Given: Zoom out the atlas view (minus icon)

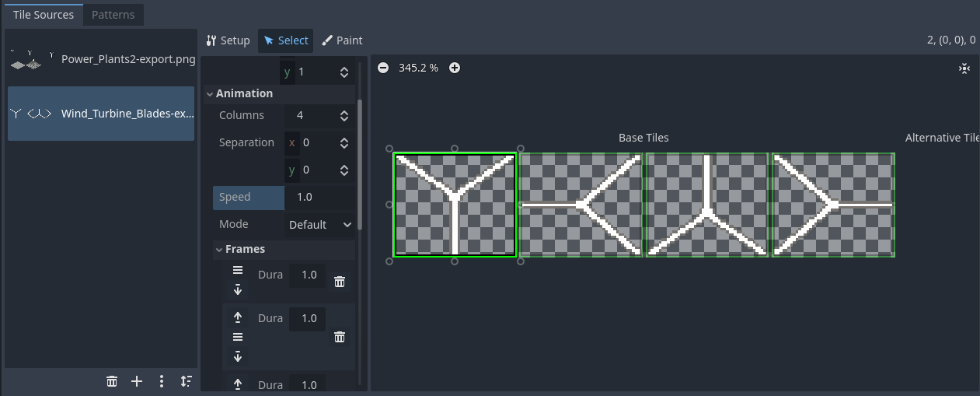Looking at the screenshot, I should point(383,68).
